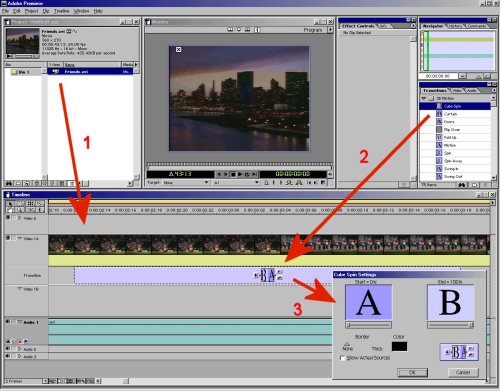Click the transition direction preview icon in Cube Spin Settings
Screen dimensions: 500x391
click(x=459, y=352)
